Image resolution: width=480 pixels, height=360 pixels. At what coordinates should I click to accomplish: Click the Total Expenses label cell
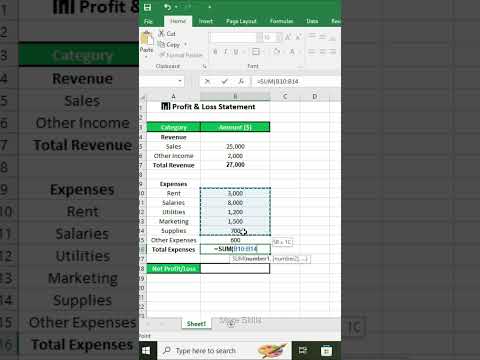(x=174, y=249)
